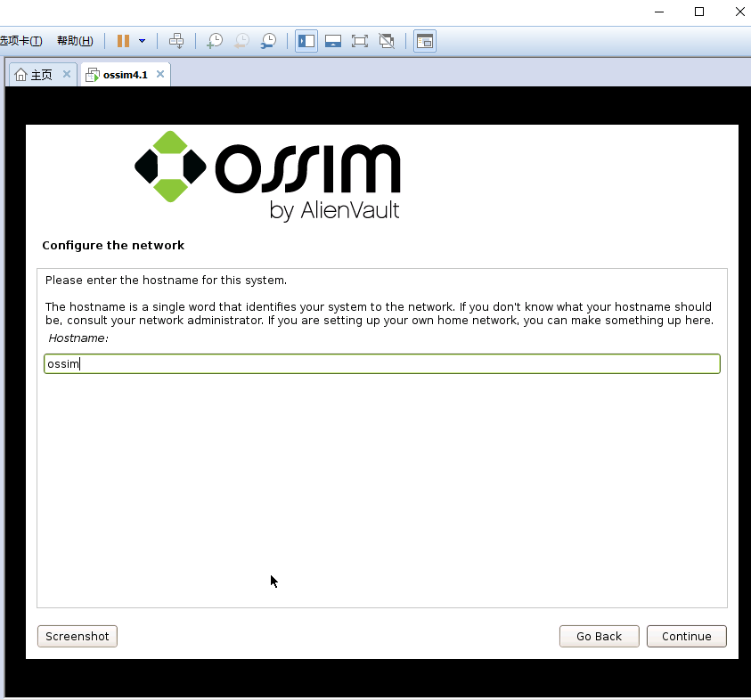
Task: Click the Send Ctrl+Alt+Del icon
Action: point(176,41)
